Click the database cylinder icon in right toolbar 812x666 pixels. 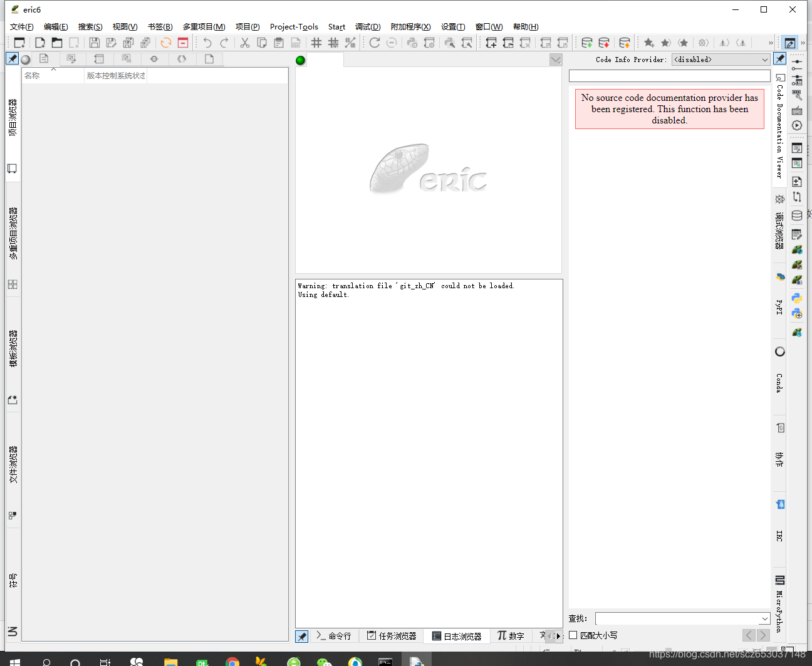click(x=797, y=216)
